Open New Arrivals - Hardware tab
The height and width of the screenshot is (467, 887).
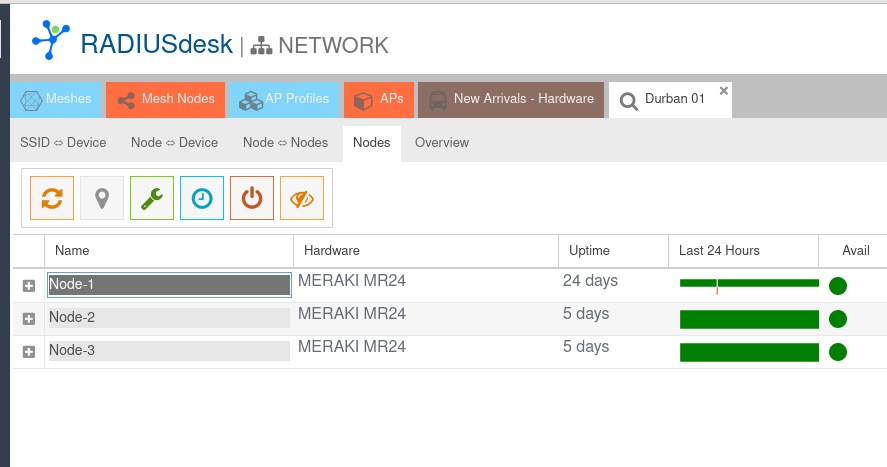511,99
